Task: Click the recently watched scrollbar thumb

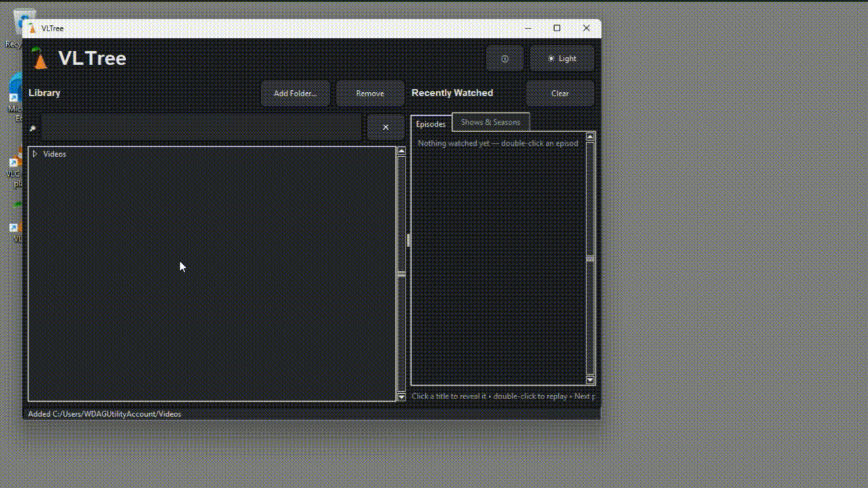Action: (x=590, y=258)
